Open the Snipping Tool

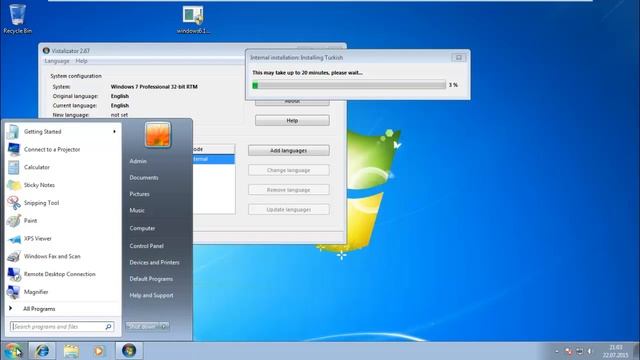[62, 203]
